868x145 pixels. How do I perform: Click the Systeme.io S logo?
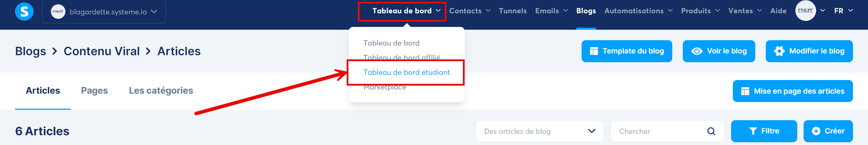click(24, 12)
